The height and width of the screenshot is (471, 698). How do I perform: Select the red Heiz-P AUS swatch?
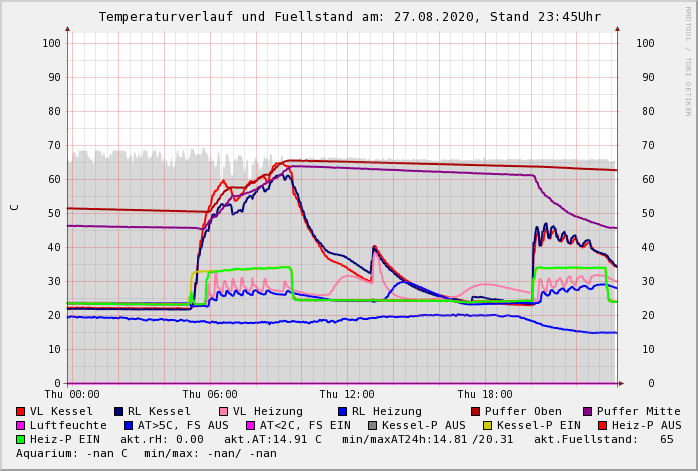pos(602,425)
